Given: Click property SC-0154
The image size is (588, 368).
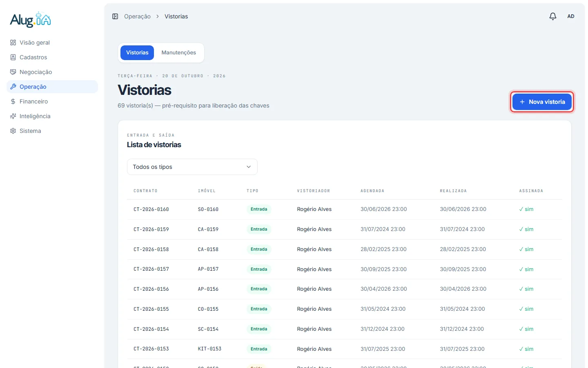Looking at the screenshot, I should 208,329.
